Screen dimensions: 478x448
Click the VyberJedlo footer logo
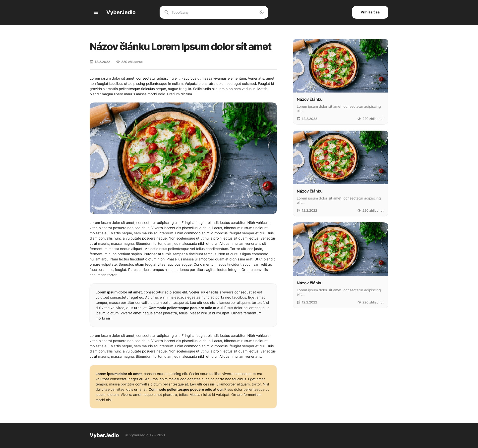click(104, 435)
